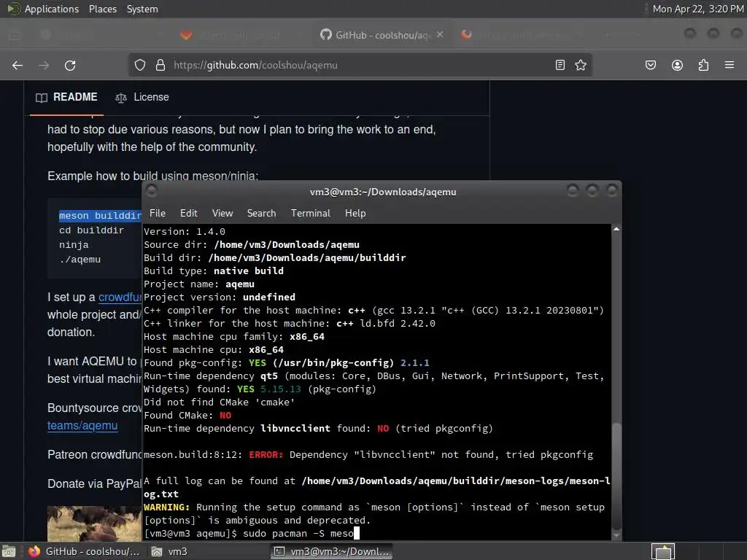
Task: Click the bison image thumbnail
Action: tap(94, 523)
